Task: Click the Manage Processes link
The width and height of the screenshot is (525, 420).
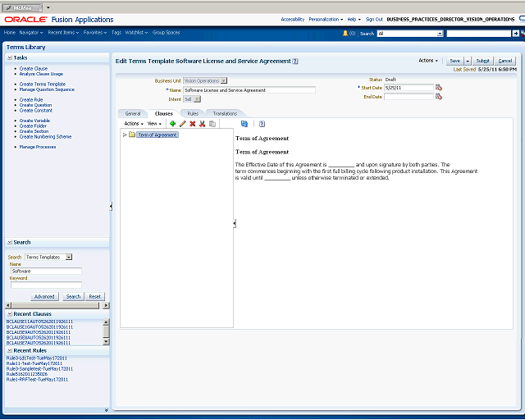Action: coord(38,147)
